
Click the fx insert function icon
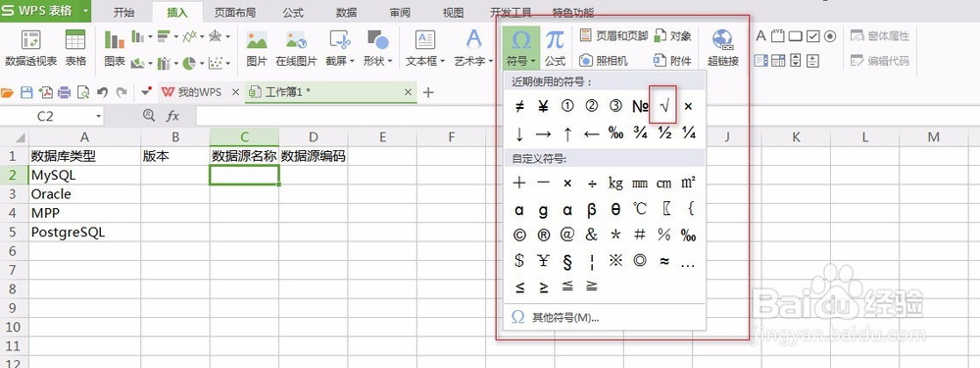click(173, 116)
